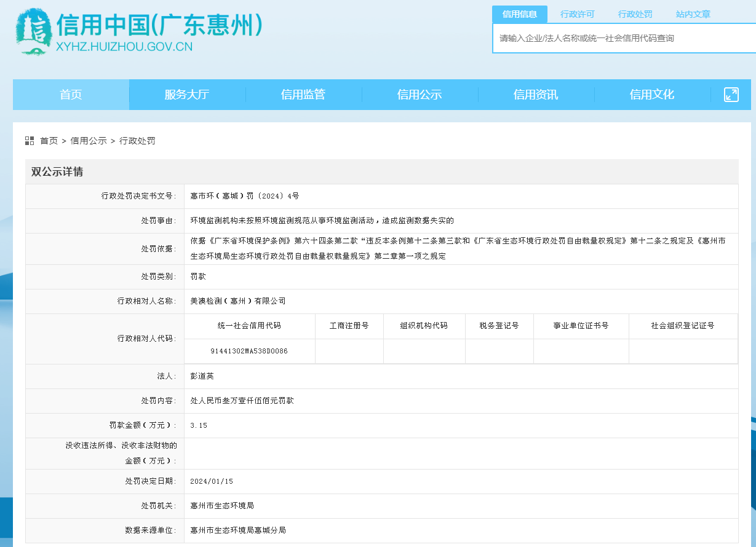The width and height of the screenshot is (756, 547).
Task: Go to 首页 in the main navigation
Action: click(x=71, y=95)
